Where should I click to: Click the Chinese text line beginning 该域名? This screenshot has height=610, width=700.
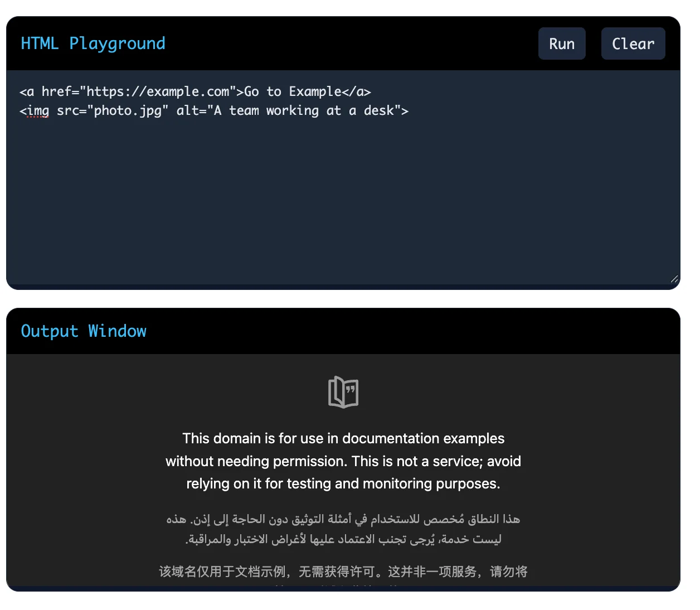point(343,572)
